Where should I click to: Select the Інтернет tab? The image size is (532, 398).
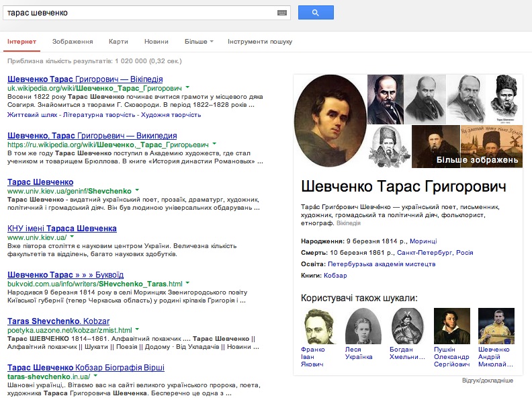(21, 42)
